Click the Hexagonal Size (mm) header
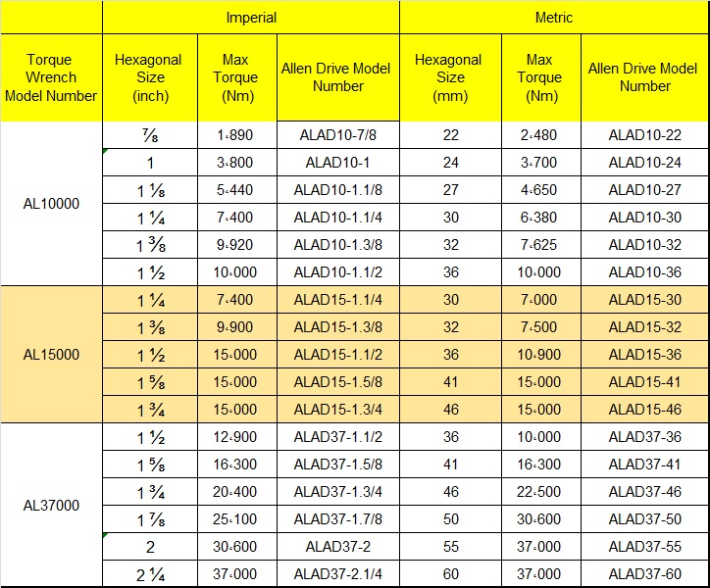This screenshot has width=710, height=588. (450, 77)
